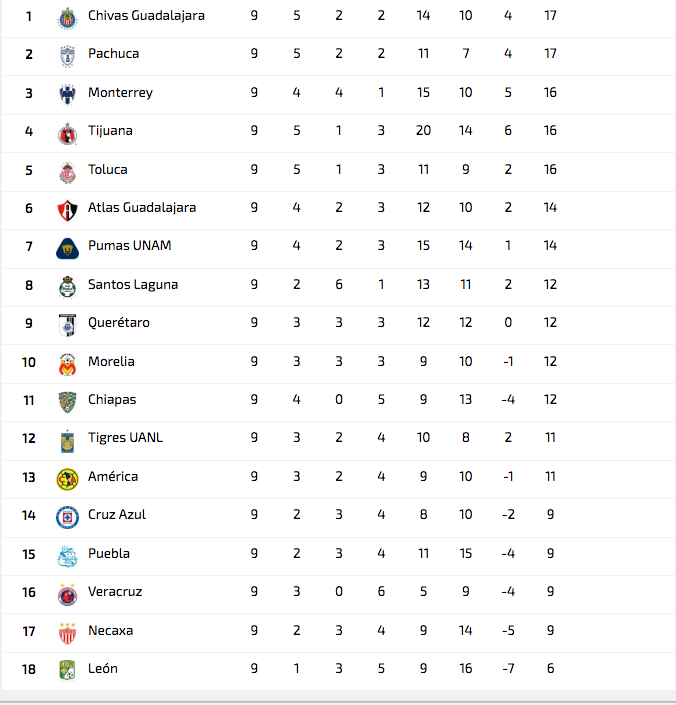Click the Pachuca team logo
Image resolution: width=676 pixels, height=705 pixels.
(67, 57)
